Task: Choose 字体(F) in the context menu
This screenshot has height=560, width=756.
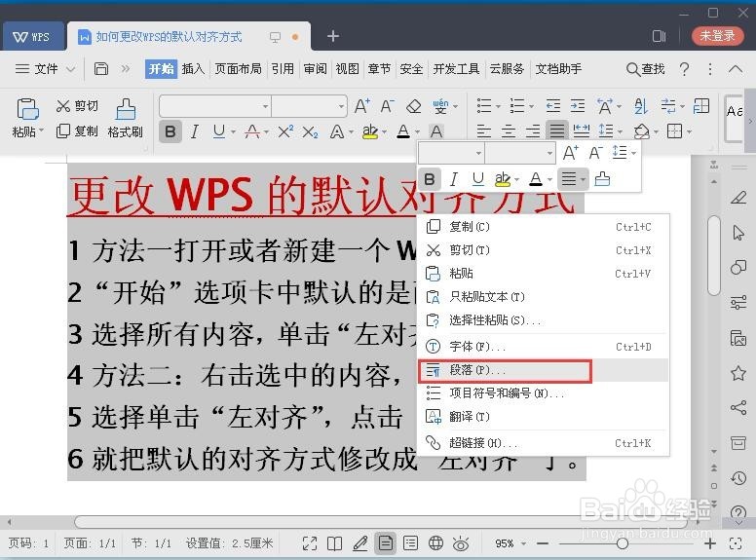Action: click(543, 347)
